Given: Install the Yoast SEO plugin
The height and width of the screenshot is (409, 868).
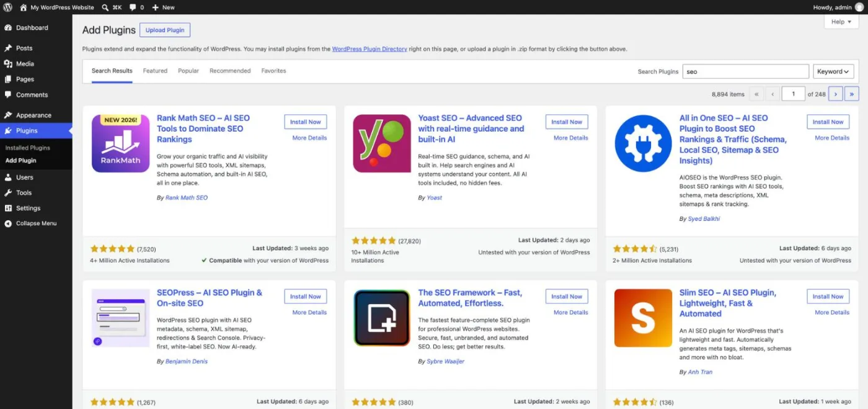Looking at the screenshot, I should tap(567, 122).
